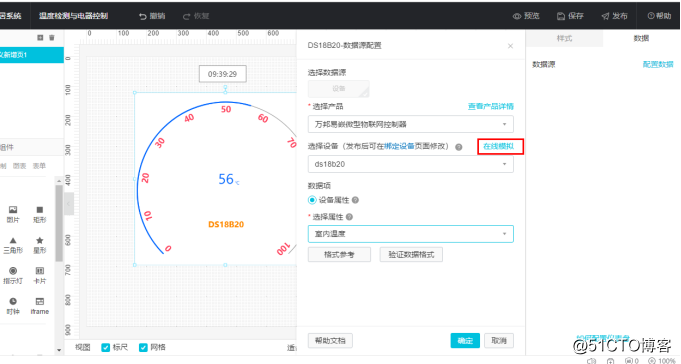Open 帮助 in the top bar
The width and height of the screenshot is (681, 364).
[659, 16]
